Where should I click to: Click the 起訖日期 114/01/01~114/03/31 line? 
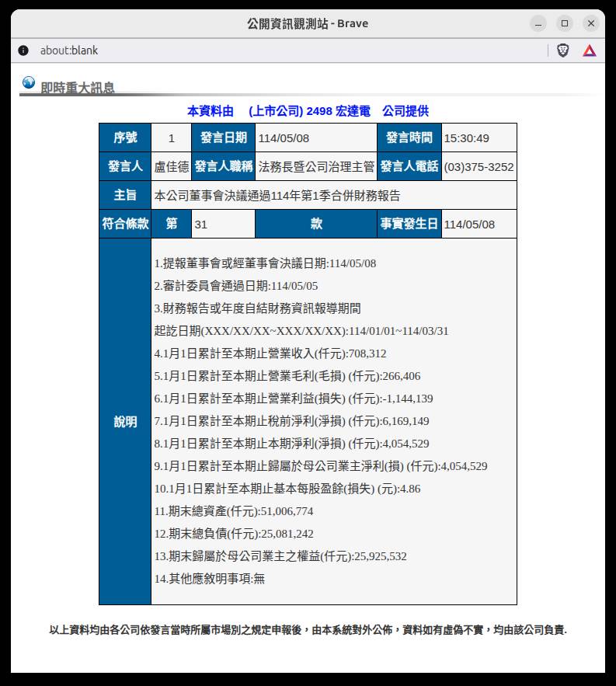(301, 331)
